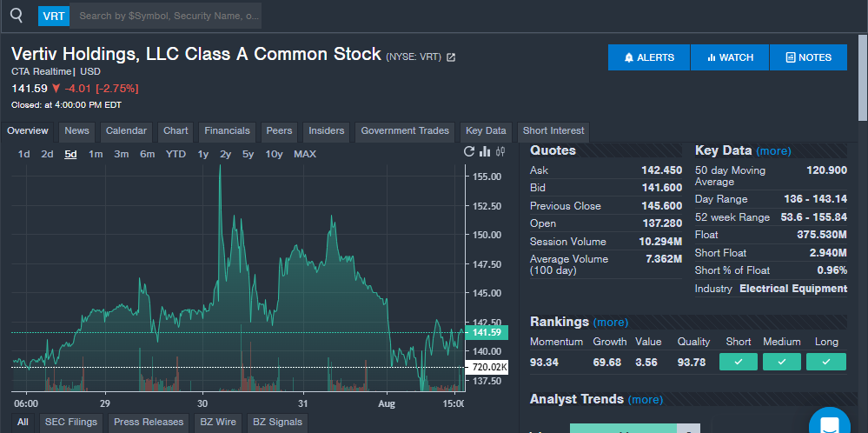Click the Open value 137.280

(661, 223)
